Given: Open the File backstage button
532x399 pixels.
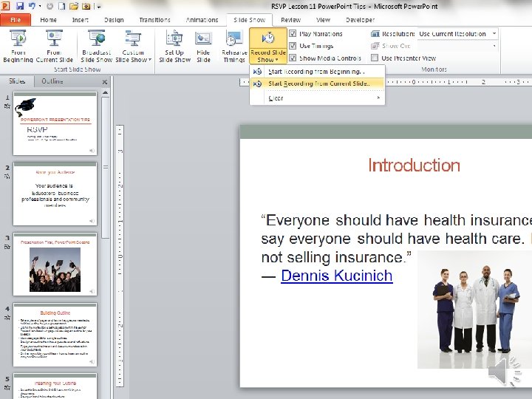Looking at the screenshot, I should pyautogui.click(x=16, y=20).
